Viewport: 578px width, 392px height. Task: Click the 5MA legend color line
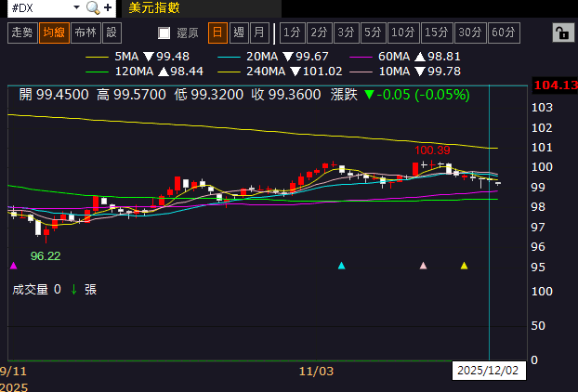[x=97, y=57]
